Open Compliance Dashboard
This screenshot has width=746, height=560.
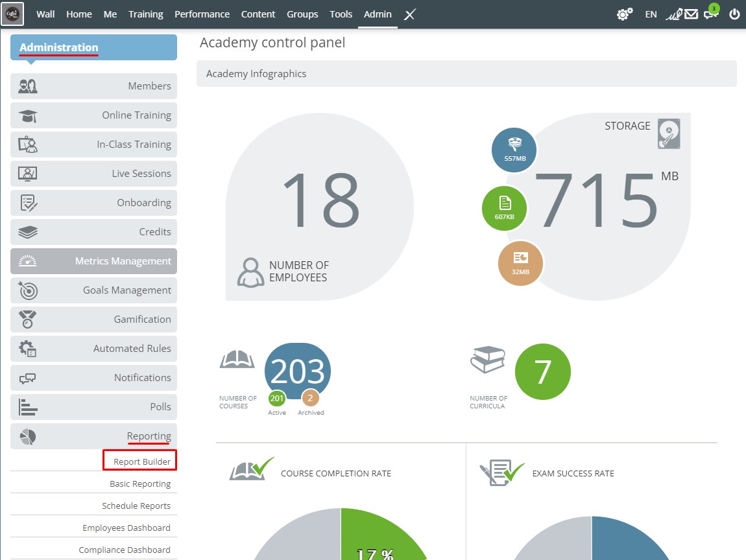124,550
